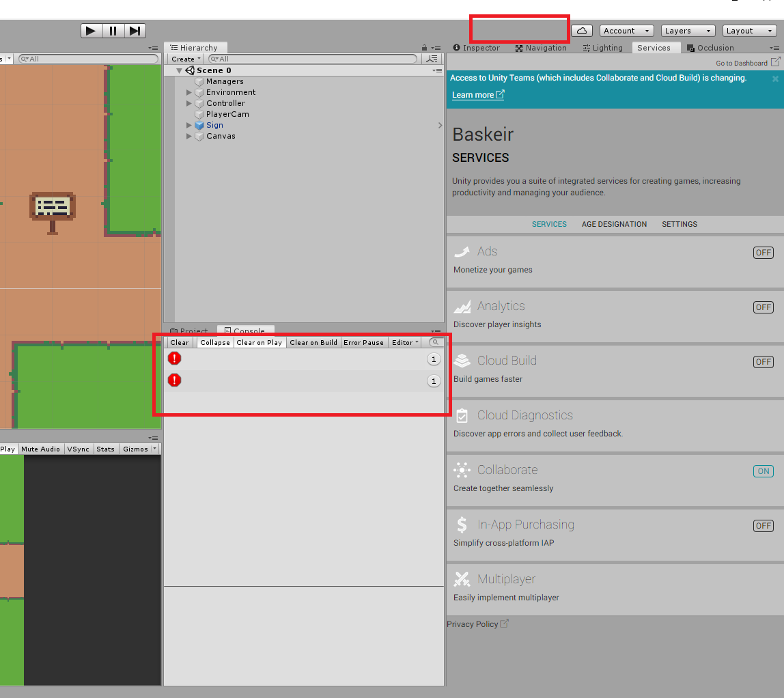Click the Clear button in the Console

[x=180, y=341]
